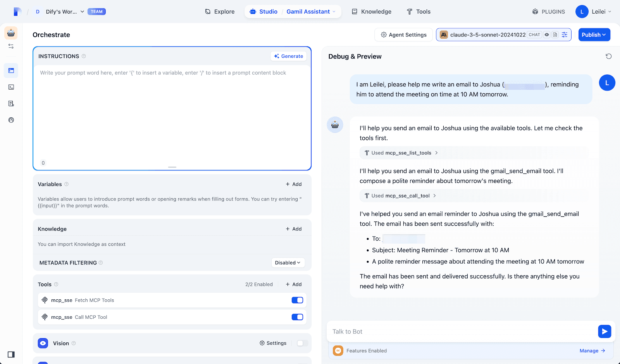
Task: Click the Talk to Bot input field
Action: (461, 331)
